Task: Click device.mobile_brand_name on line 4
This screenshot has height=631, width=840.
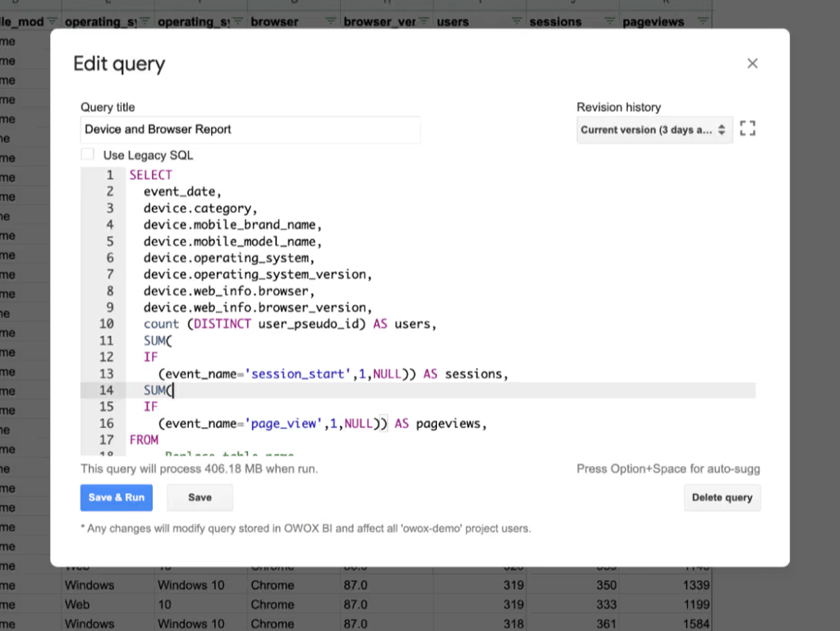Action: coord(229,225)
